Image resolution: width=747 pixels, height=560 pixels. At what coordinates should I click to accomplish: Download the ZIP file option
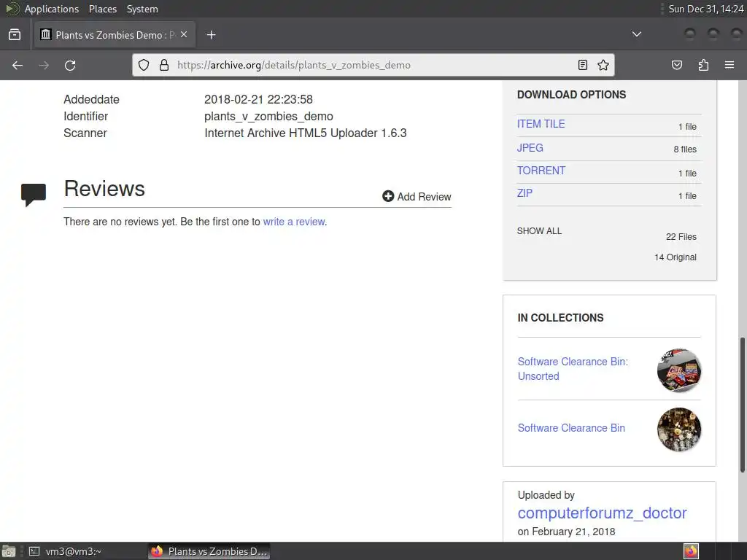point(525,192)
